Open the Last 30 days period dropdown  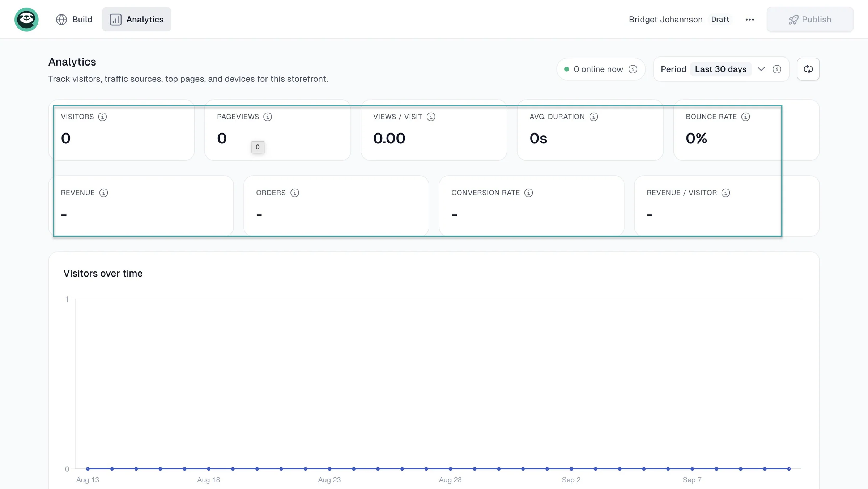pyautogui.click(x=720, y=69)
